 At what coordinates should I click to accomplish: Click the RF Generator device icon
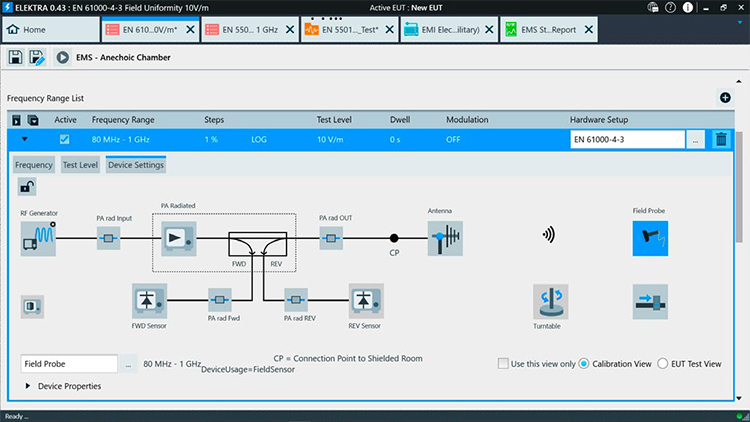pos(39,239)
